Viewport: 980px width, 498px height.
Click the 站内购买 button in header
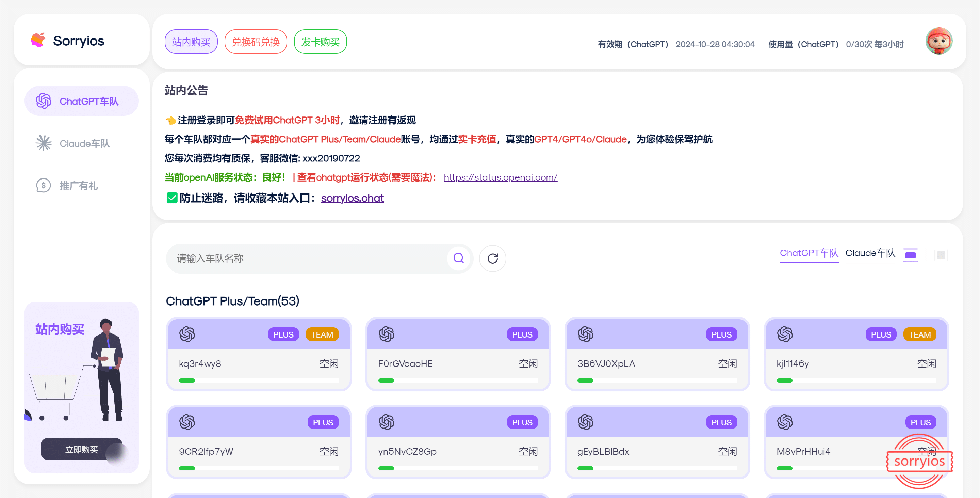[191, 42]
